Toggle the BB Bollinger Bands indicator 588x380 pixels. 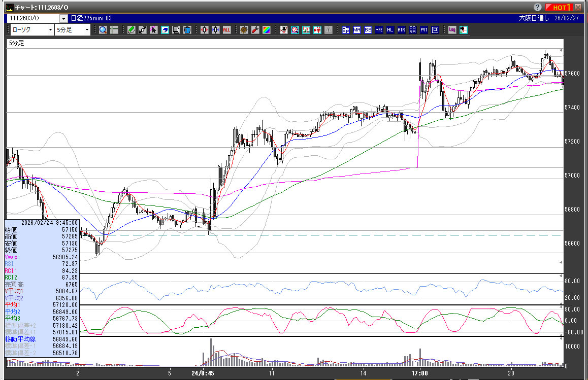(x=368, y=30)
